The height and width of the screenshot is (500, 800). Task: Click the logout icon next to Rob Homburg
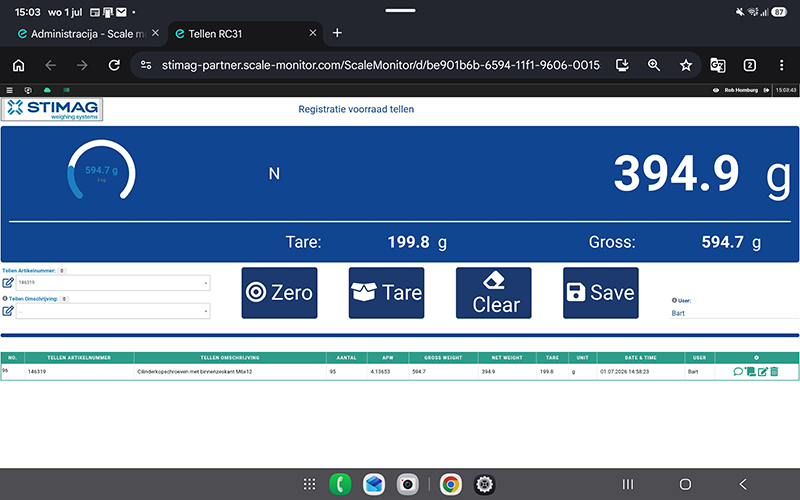[766, 90]
